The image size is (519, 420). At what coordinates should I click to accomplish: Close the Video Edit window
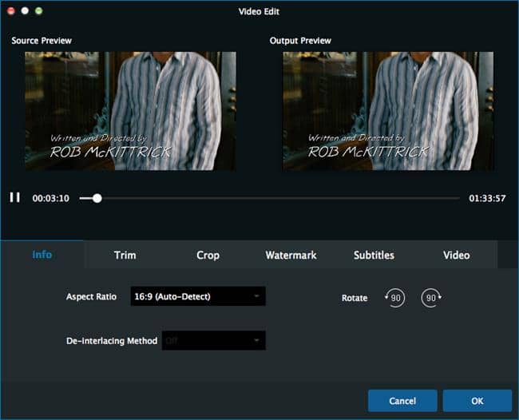click(x=11, y=11)
